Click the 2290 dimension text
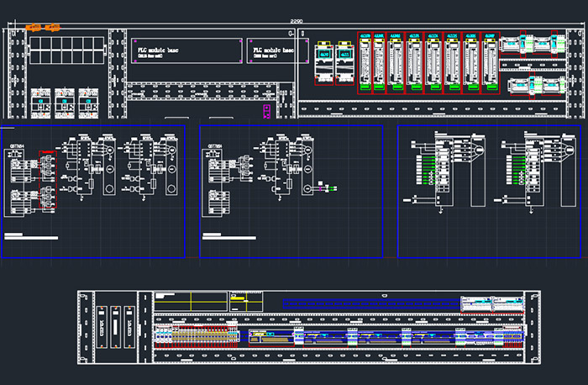 click(295, 21)
